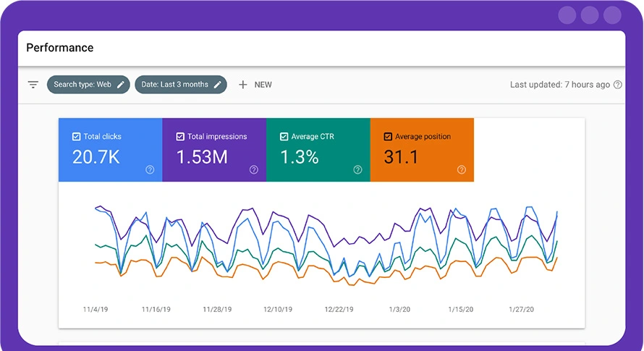Image resolution: width=644 pixels, height=351 pixels.
Task: Open help icon on Total impressions card
Action: (254, 170)
